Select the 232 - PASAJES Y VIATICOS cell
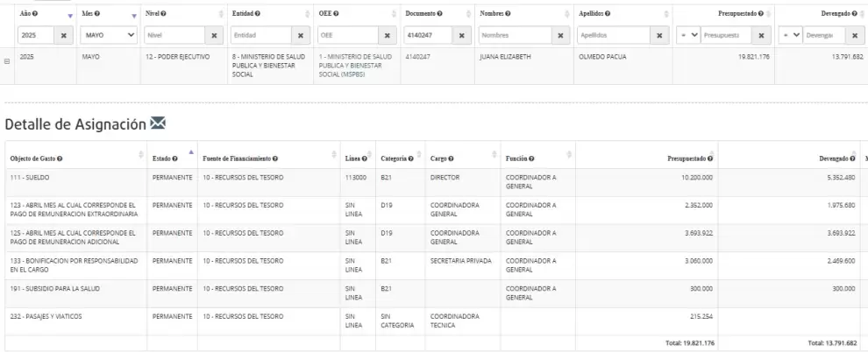Viewport: 868px width, 352px height. coord(75,321)
